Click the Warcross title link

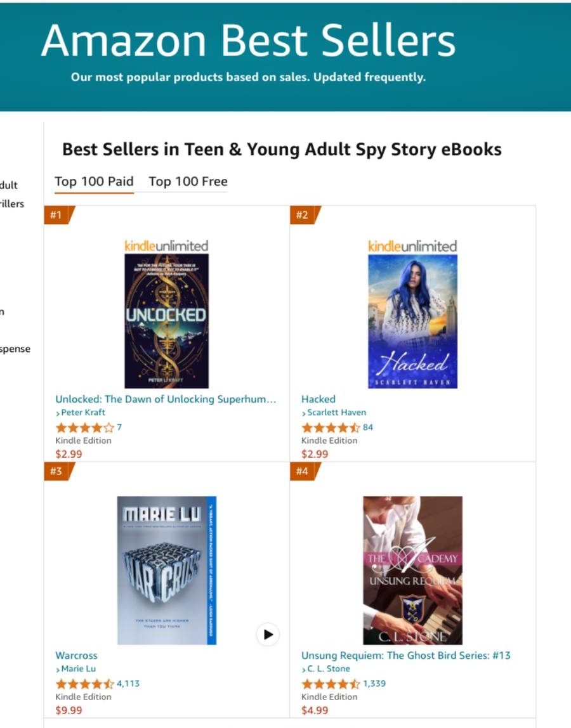pyautogui.click(x=76, y=656)
